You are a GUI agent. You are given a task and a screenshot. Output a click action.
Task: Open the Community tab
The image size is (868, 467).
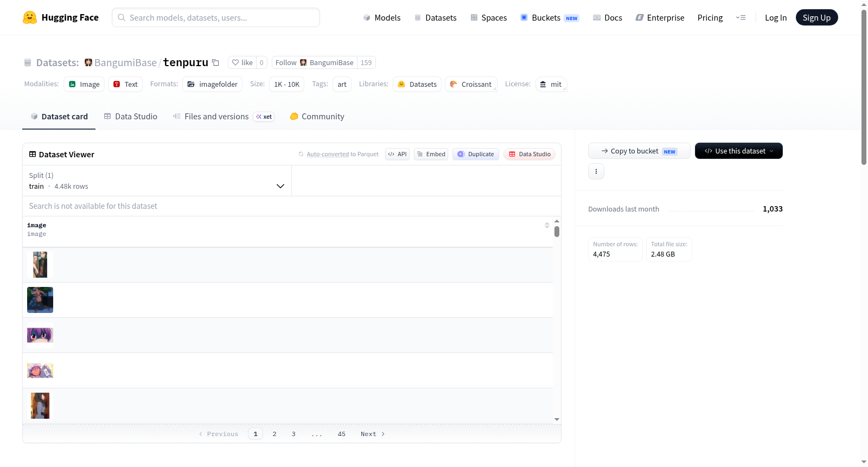[x=317, y=116]
